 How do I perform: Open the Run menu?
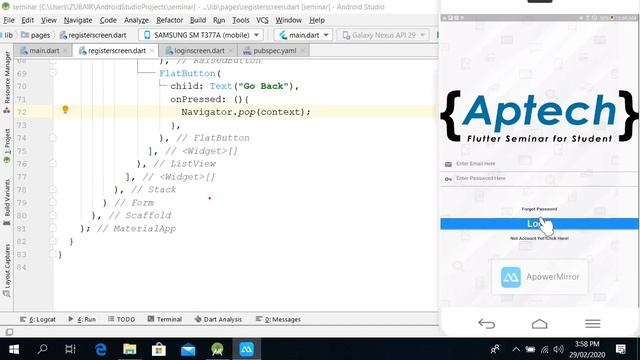(x=219, y=20)
